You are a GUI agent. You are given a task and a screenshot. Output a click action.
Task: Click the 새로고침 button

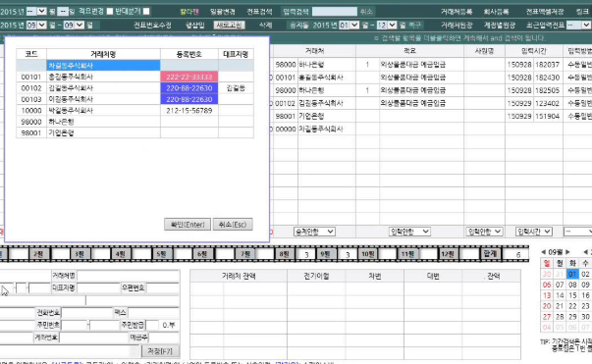(x=229, y=26)
